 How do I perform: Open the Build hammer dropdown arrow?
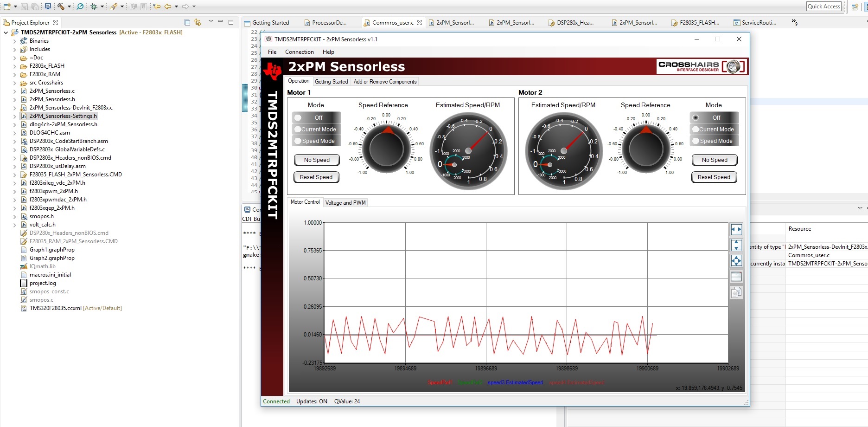coord(69,6)
